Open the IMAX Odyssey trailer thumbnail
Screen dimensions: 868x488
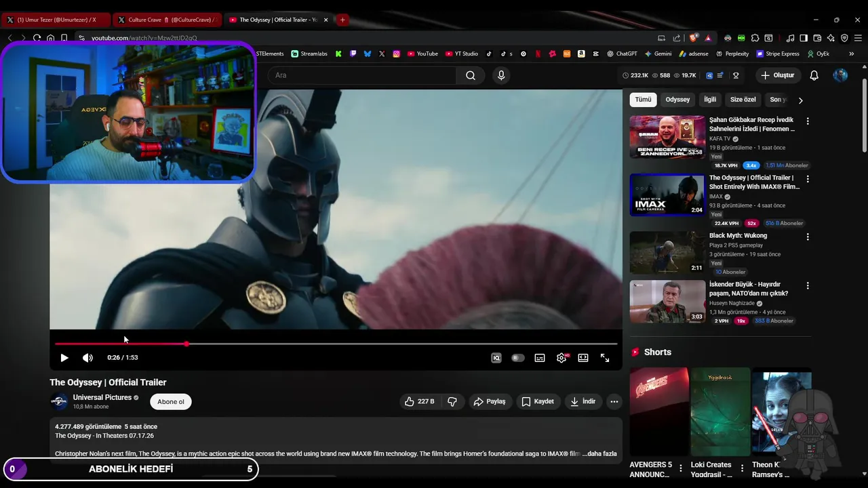pyautogui.click(x=667, y=195)
